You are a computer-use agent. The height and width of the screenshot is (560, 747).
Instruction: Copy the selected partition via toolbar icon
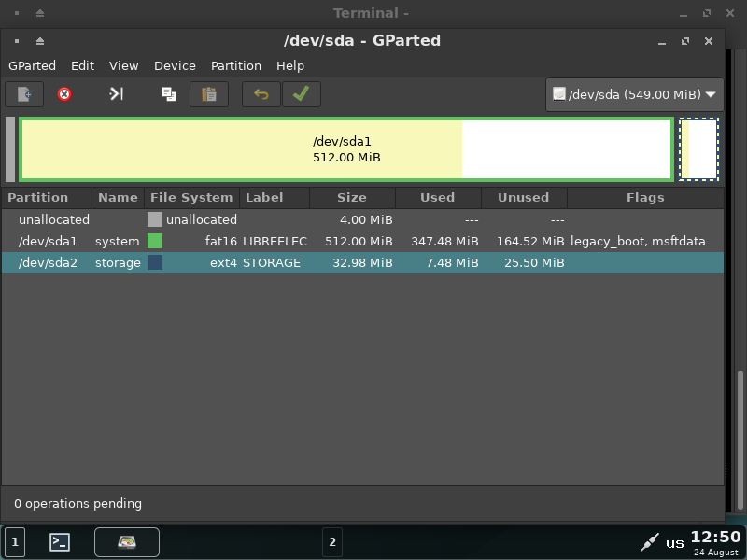[x=169, y=94]
